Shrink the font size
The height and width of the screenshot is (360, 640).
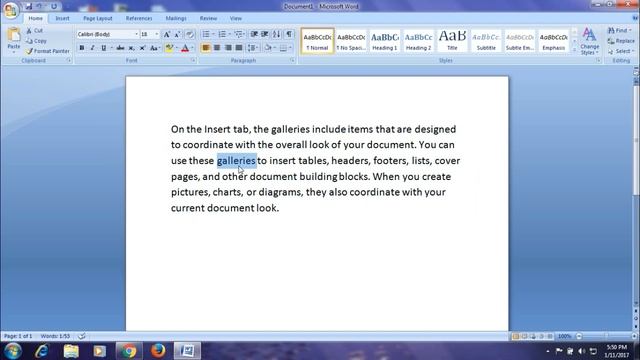tap(177, 34)
